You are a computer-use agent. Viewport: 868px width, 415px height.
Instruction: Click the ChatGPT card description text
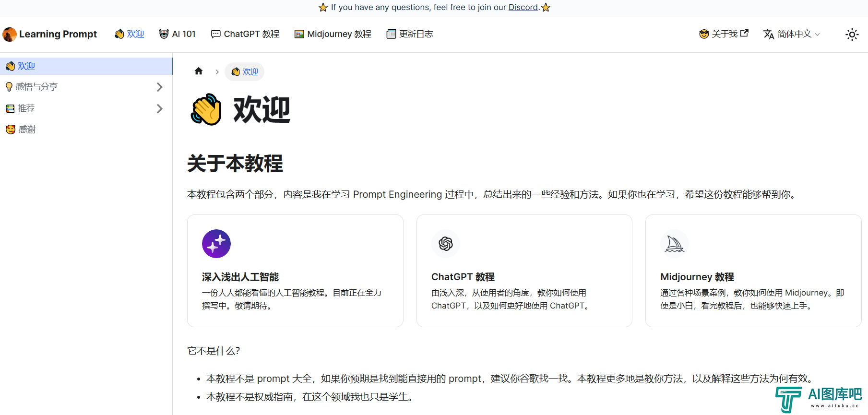pos(511,299)
